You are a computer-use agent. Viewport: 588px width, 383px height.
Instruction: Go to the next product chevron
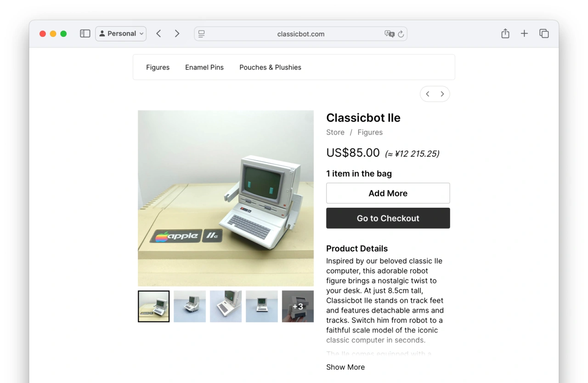442,94
